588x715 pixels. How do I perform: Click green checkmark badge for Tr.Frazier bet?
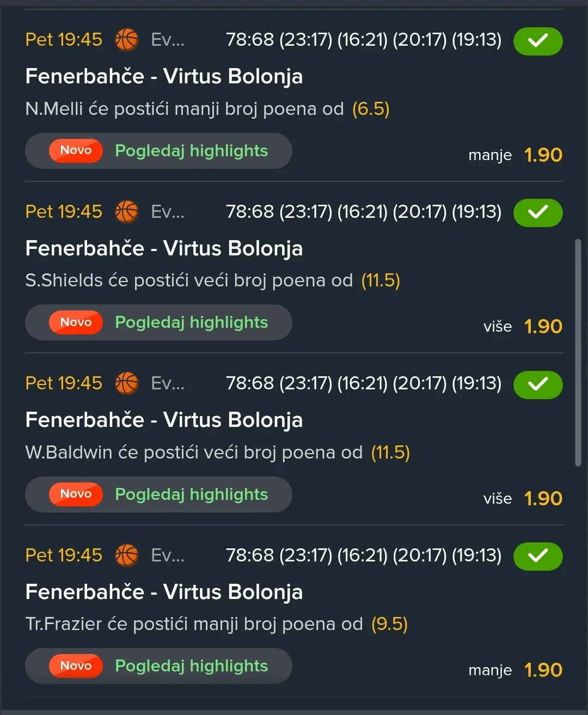538,556
